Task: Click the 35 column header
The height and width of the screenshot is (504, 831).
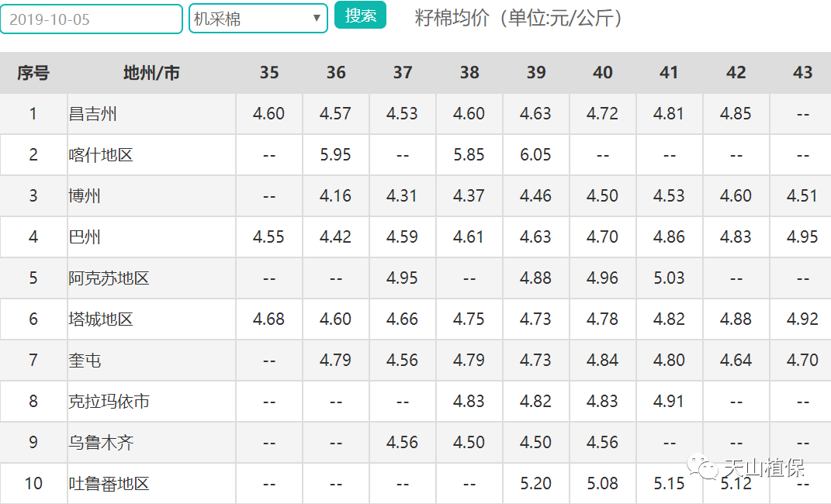Action: (268, 73)
